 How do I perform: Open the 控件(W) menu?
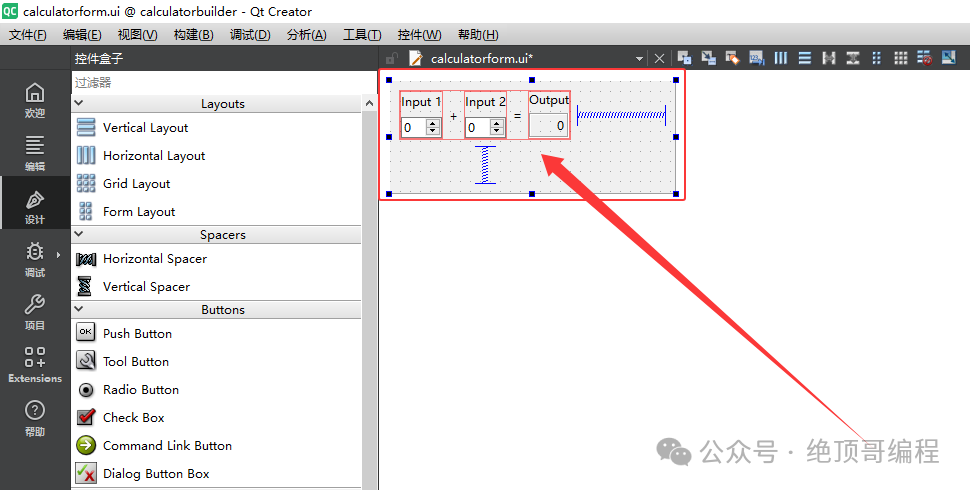tap(419, 35)
